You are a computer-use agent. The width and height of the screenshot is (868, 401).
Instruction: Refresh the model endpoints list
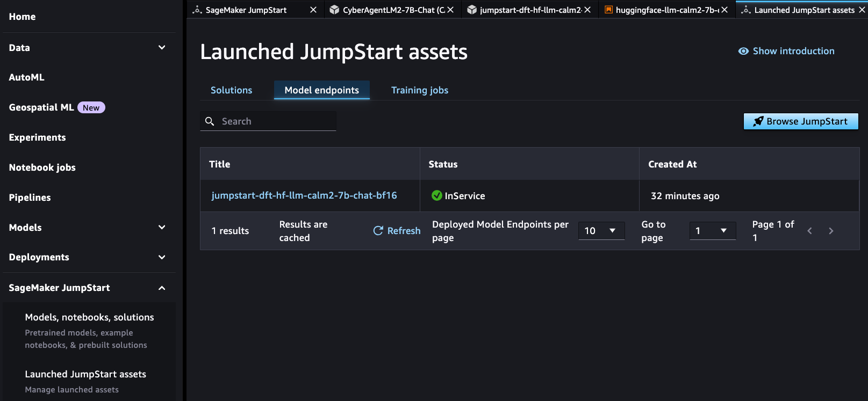click(397, 231)
